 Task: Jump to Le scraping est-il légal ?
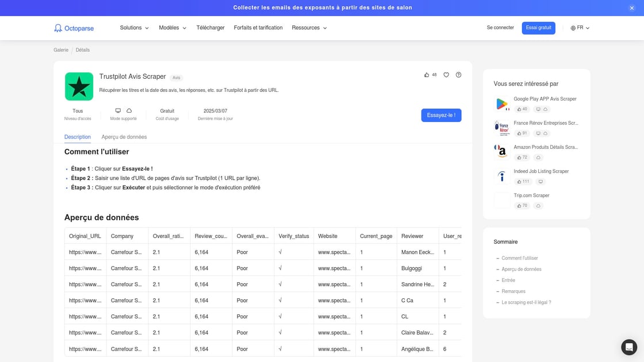point(526,302)
